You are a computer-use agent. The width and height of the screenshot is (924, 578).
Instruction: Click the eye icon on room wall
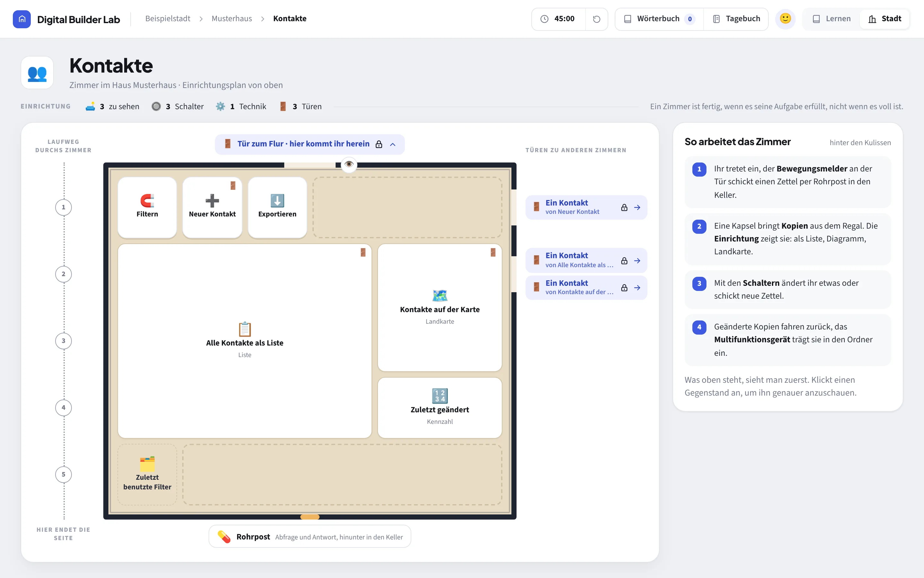[x=349, y=164]
